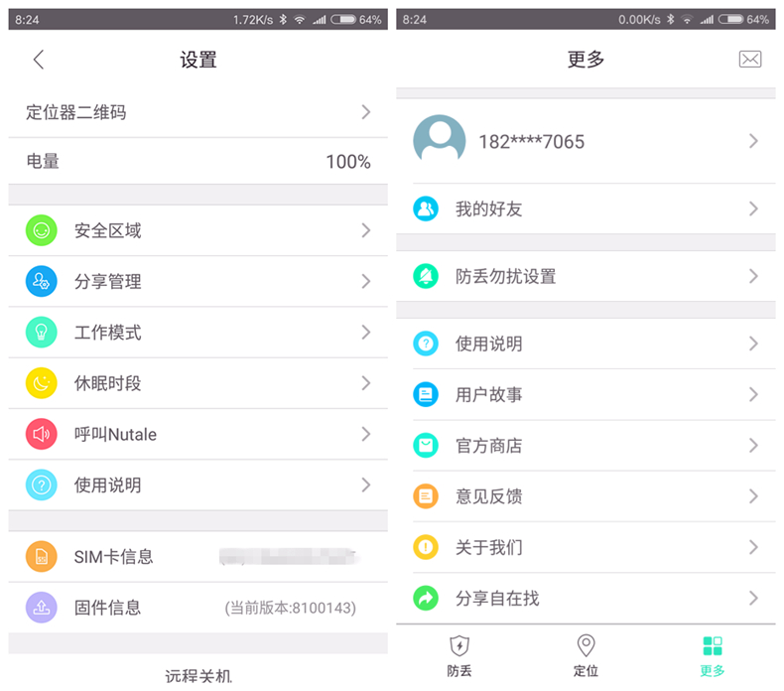Expand the 我的好友 row chevron
Viewport: 784px width, 691px height.
753,208
